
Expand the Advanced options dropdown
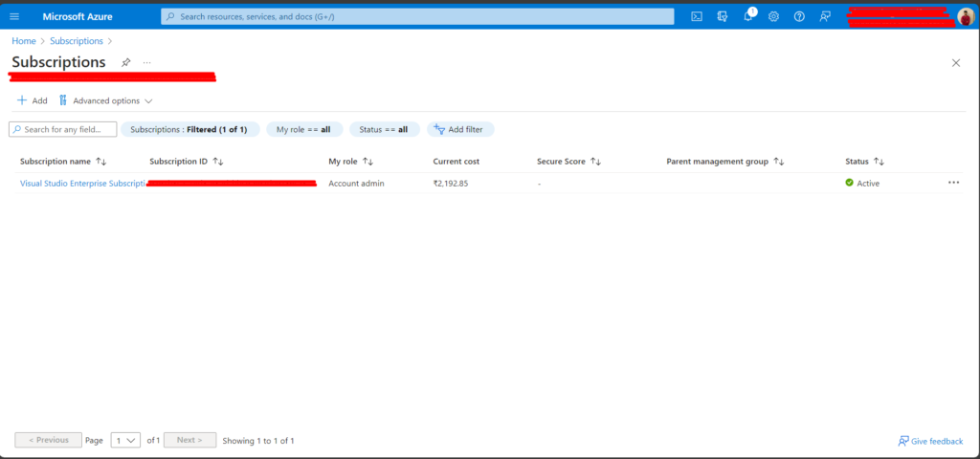tap(105, 100)
